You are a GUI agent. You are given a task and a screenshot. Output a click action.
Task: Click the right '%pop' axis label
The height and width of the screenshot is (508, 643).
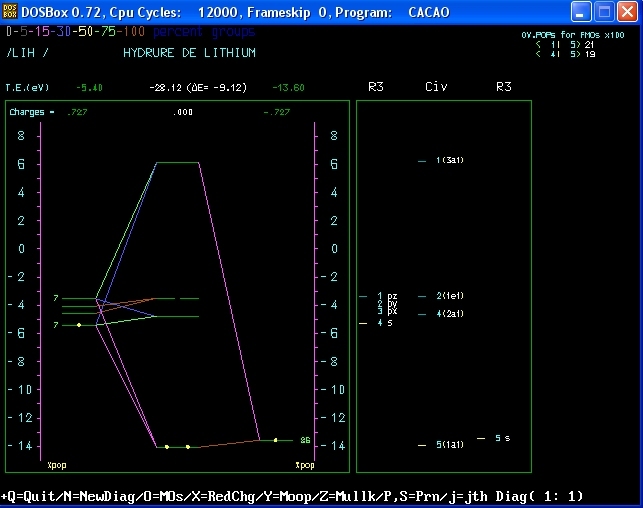[305, 465]
